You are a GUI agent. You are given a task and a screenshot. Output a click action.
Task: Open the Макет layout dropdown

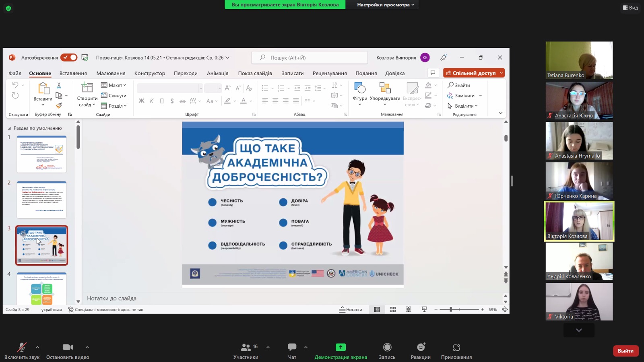(x=114, y=85)
